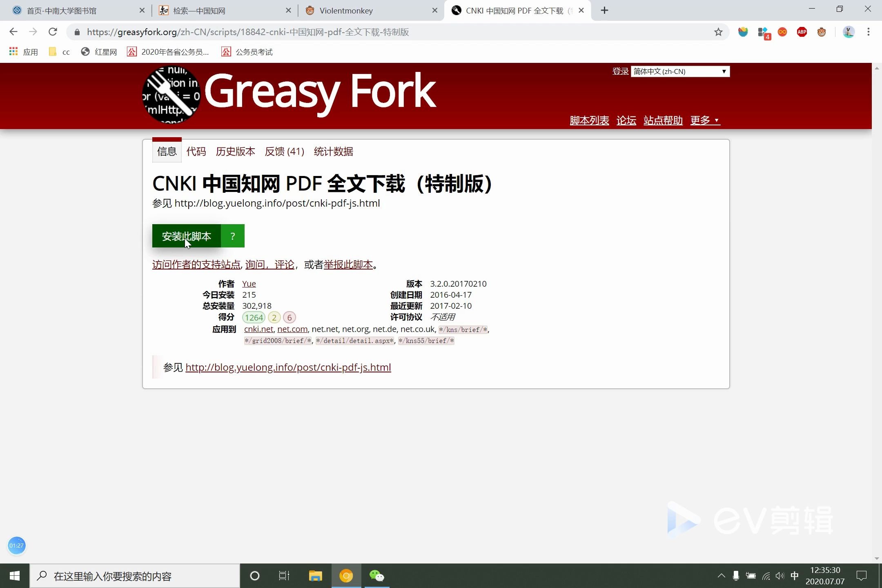Viewport: 882px width, 588px height.
Task: Open the Apps grid bookmark
Action: 23,52
